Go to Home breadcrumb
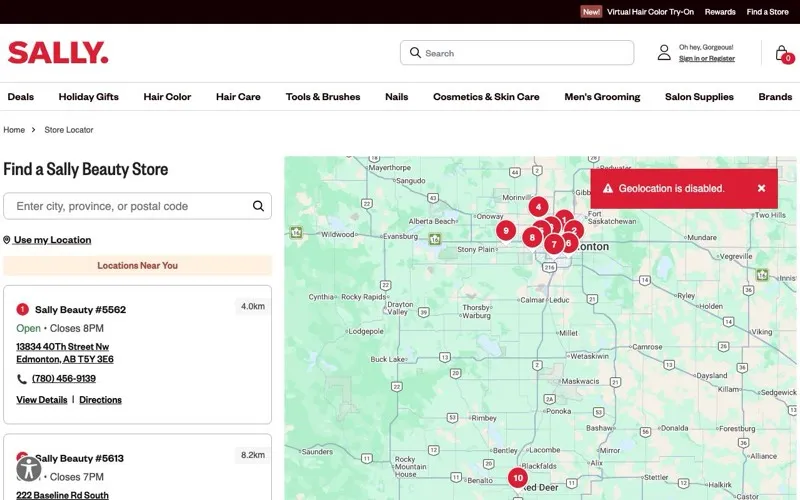This screenshot has height=500, width=800. tap(14, 130)
